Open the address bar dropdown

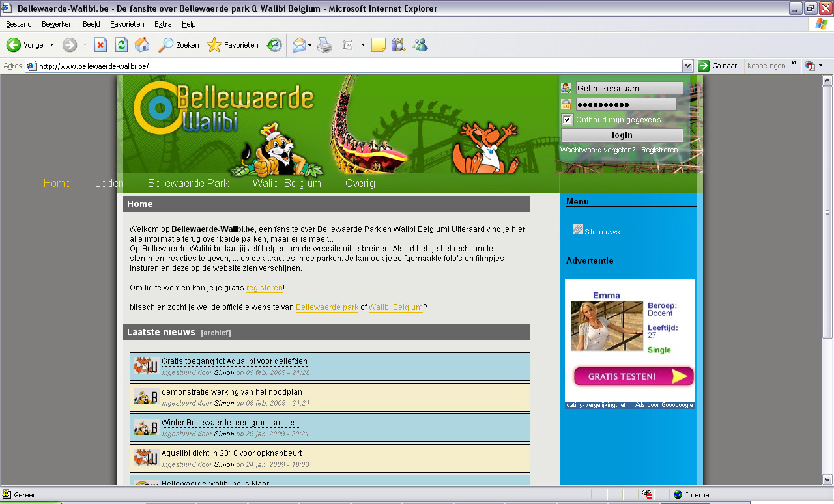tap(687, 66)
